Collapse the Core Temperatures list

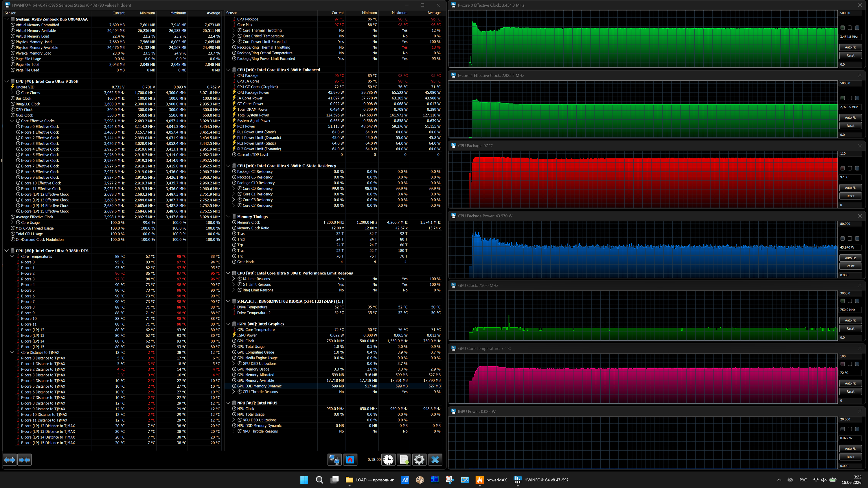[12, 257]
